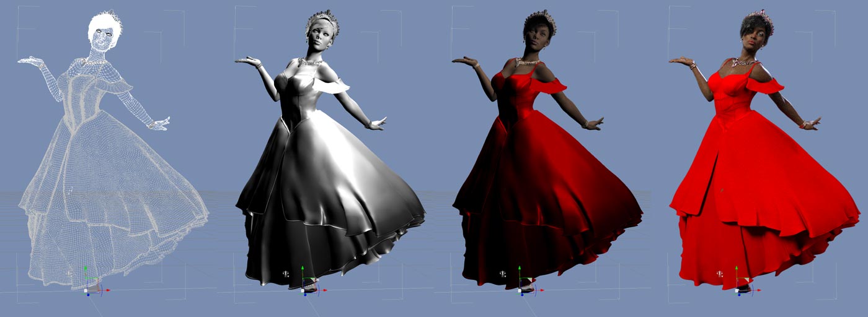Click the small white figure icon on the dark red dress
This screenshot has height=317, width=868.
pos(502,274)
